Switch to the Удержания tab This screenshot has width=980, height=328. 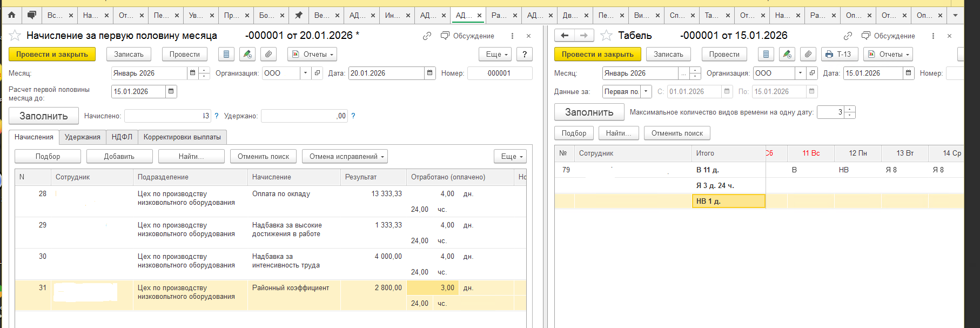(83, 137)
